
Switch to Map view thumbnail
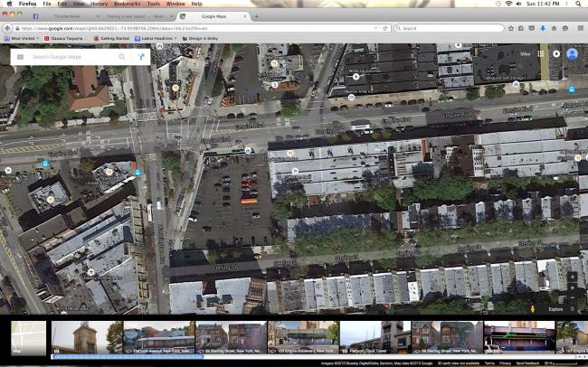[29, 337]
